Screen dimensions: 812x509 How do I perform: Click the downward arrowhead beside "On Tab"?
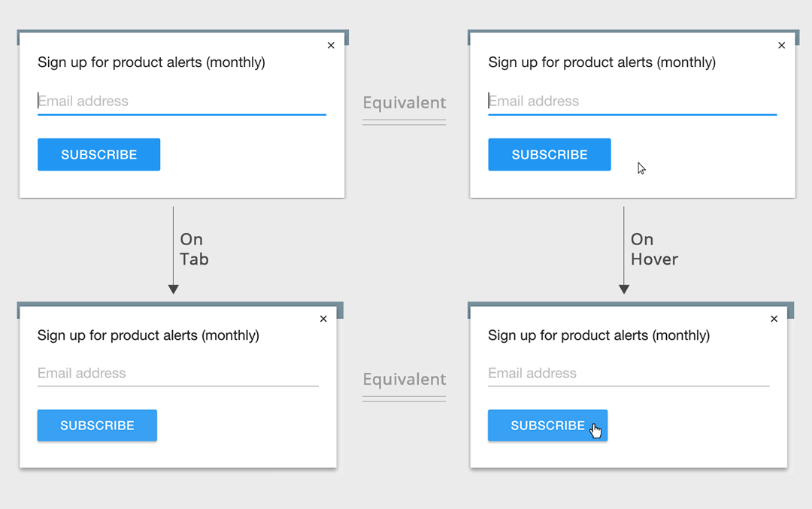[173, 289]
